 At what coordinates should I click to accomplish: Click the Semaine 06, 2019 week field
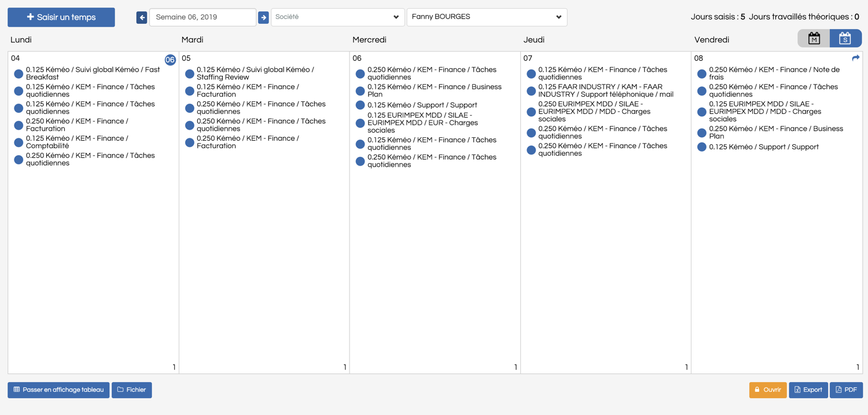203,17
